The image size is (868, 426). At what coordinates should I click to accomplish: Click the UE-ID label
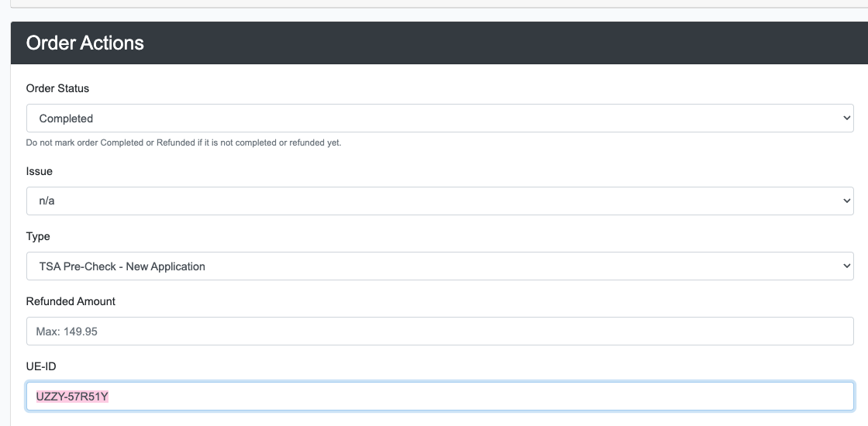point(41,367)
